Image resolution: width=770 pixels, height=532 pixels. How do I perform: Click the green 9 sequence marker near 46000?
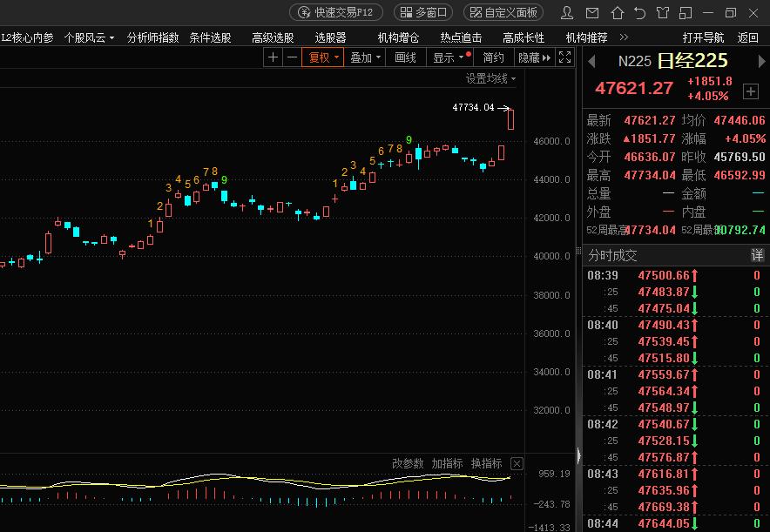409,140
